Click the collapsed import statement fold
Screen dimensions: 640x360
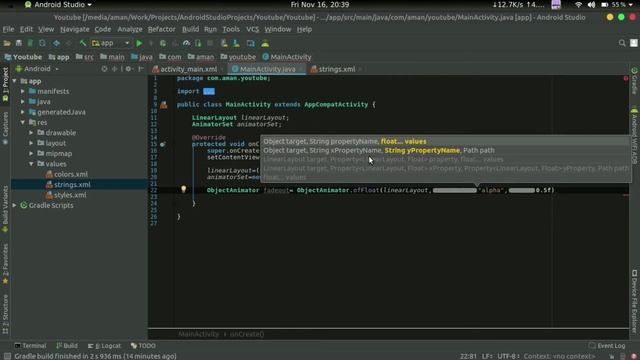pyautogui.click(x=209, y=91)
